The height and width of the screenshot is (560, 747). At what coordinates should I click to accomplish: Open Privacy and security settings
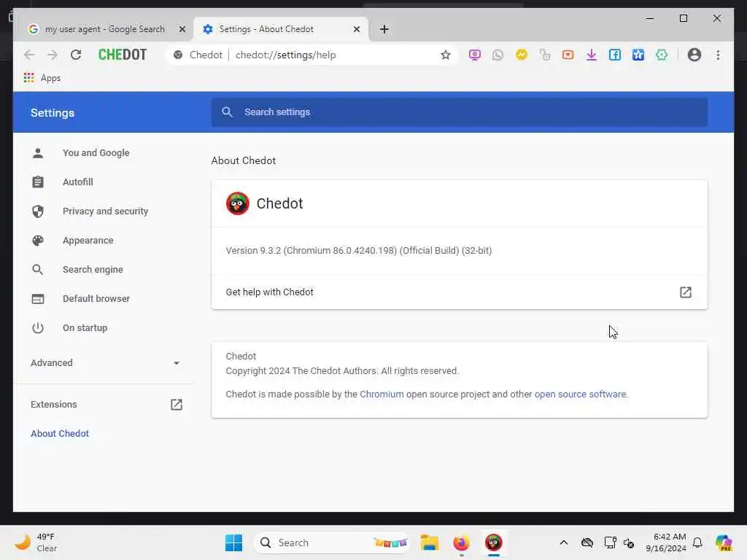coord(105,211)
